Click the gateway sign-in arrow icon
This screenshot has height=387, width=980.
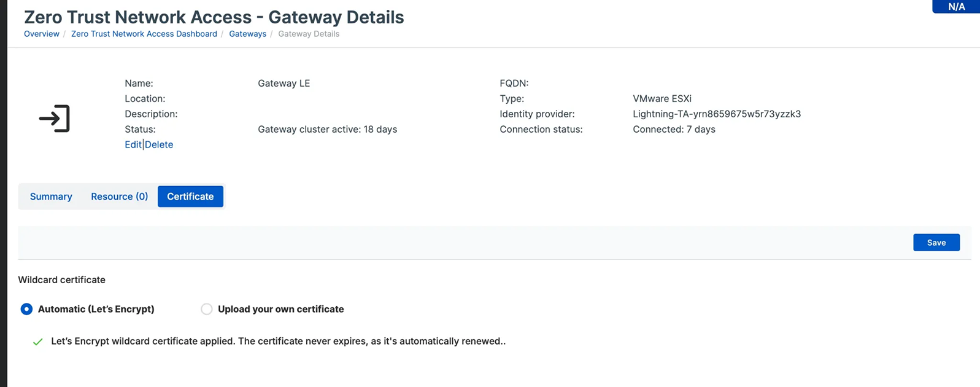click(55, 119)
